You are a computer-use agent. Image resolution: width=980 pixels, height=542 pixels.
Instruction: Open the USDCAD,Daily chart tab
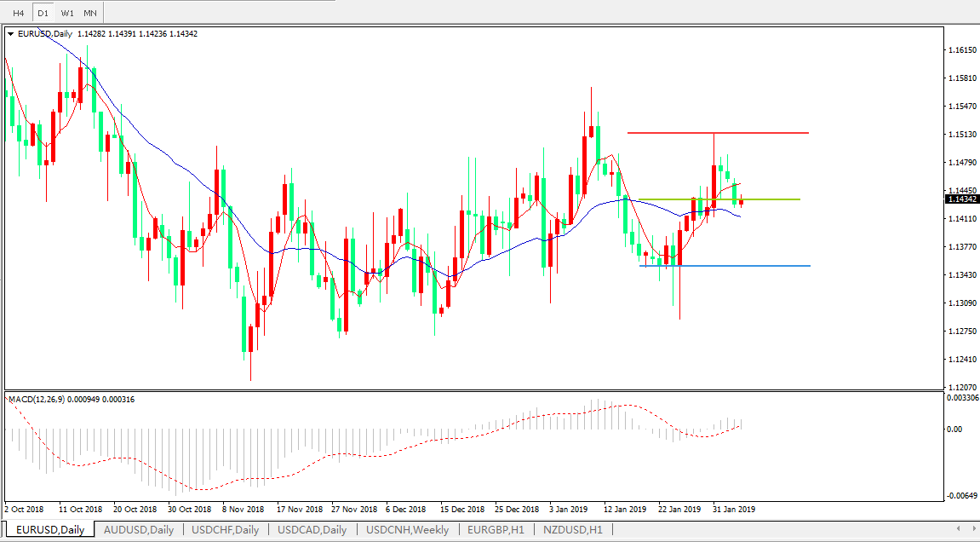[x=312, y=530]
